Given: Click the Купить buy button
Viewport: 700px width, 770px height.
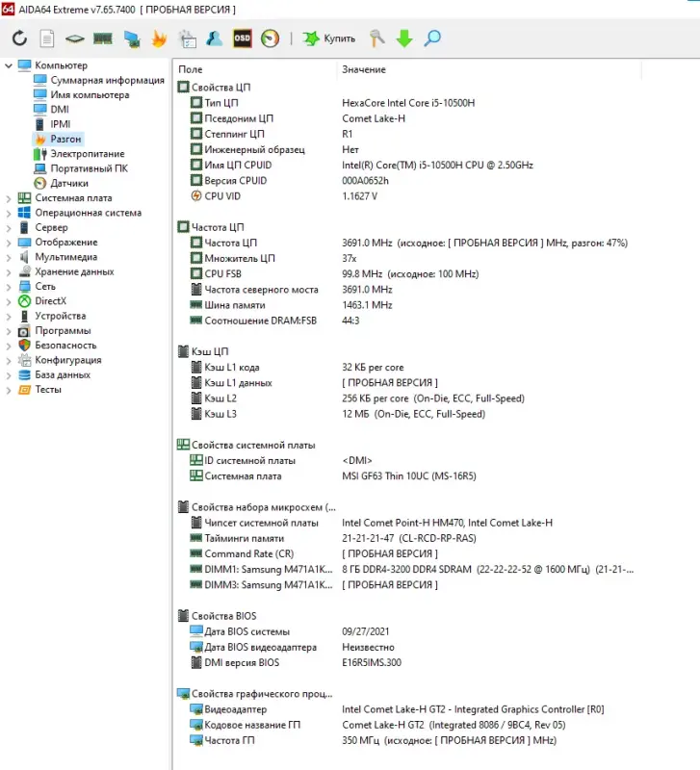Looking at the screenshot, I should (328, 38).
